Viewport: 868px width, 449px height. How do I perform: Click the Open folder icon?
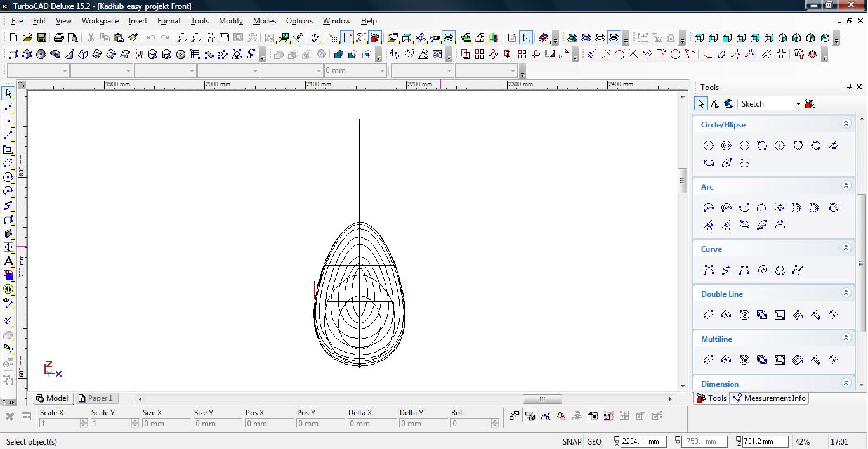[27, 38]
